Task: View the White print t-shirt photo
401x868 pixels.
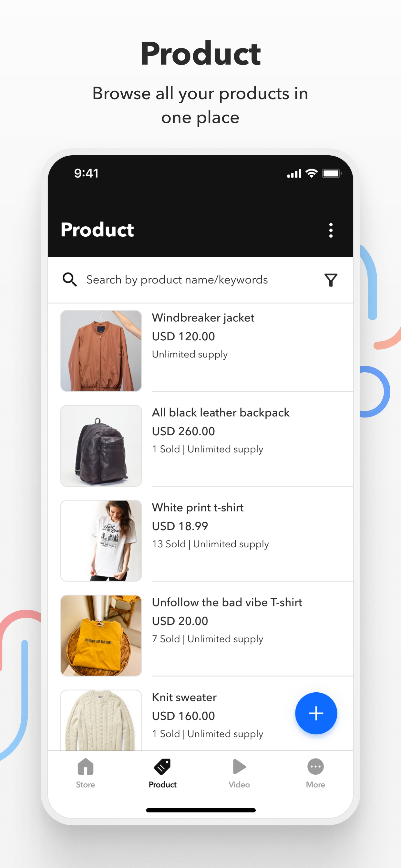Action: click(x=101, y=541)
